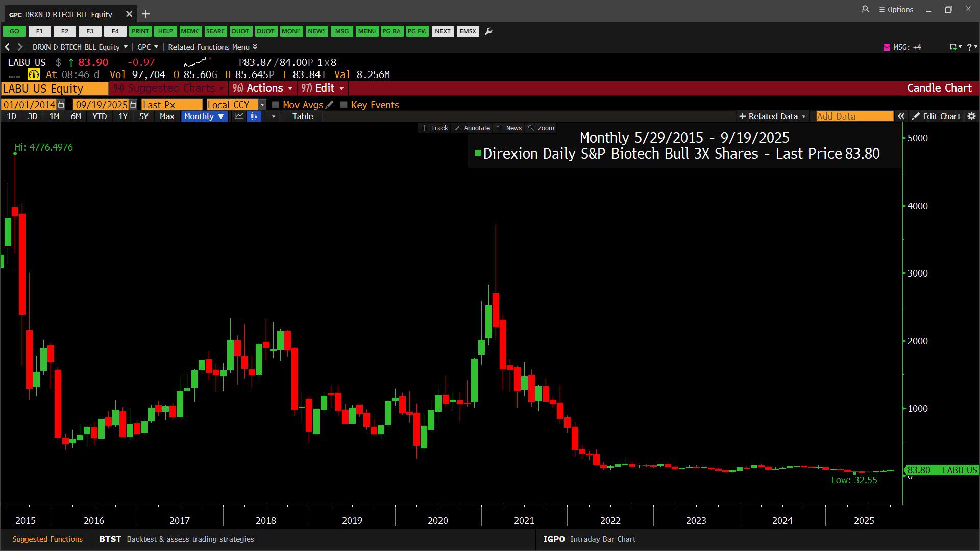Enable the Key Events checkbox
The height and width of the screenshot is (551, 980).
(344, 105)
